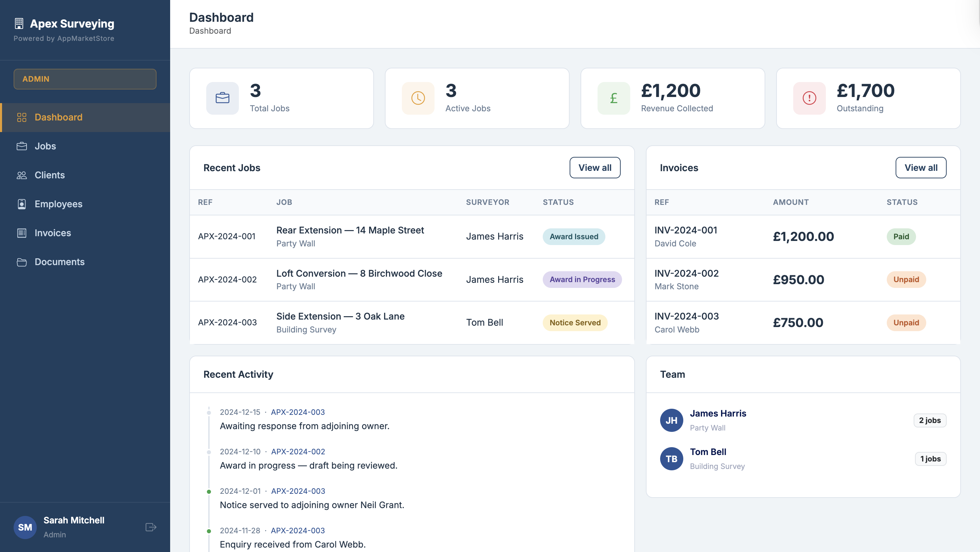This screenshot has height=552, width=980.
Task: Open Invoices from the sidebar
Action: [85, 233]
